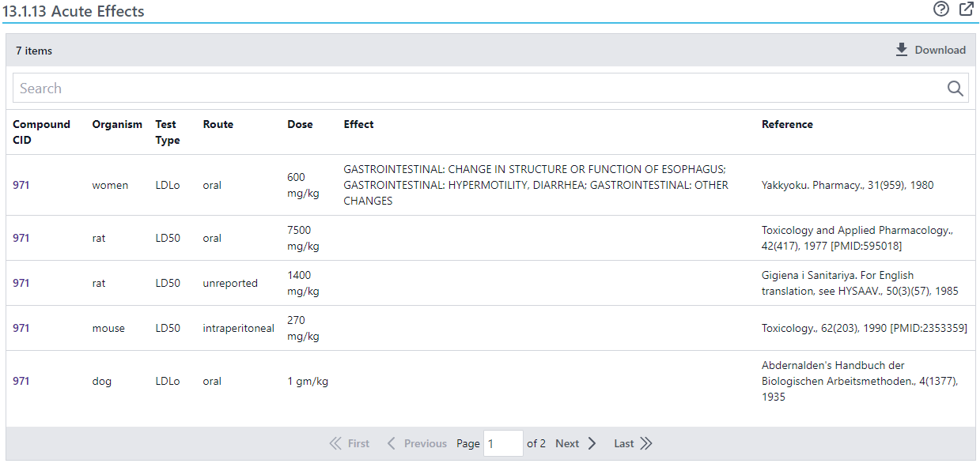The height and width of the screenshot is (467, 980).
Task: Sort by Compound CID column header
Action: tap(41, 132)
